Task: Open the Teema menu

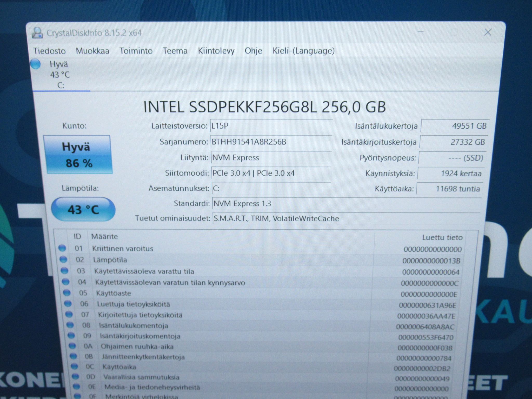Action: coord(175,51)
